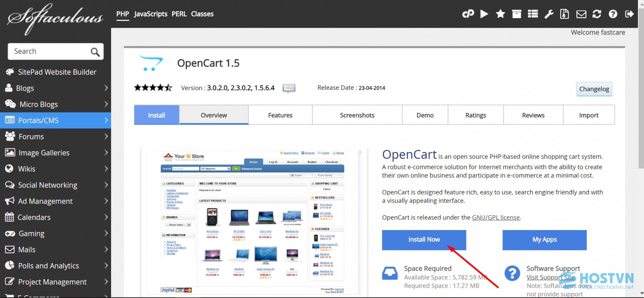This screenshot has width=644, height=298.
Task: Click the Ad Management megaphone icon
Action: tap(9, 201)
